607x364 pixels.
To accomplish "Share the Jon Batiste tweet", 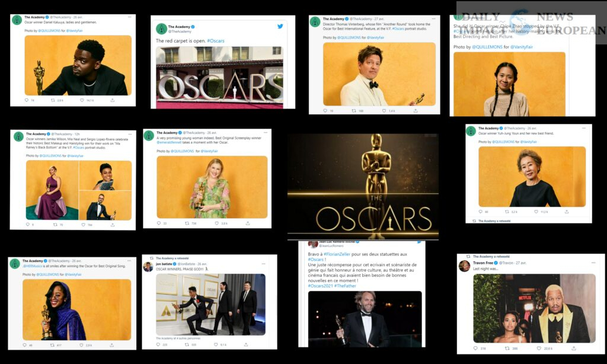I will [246, 344].
